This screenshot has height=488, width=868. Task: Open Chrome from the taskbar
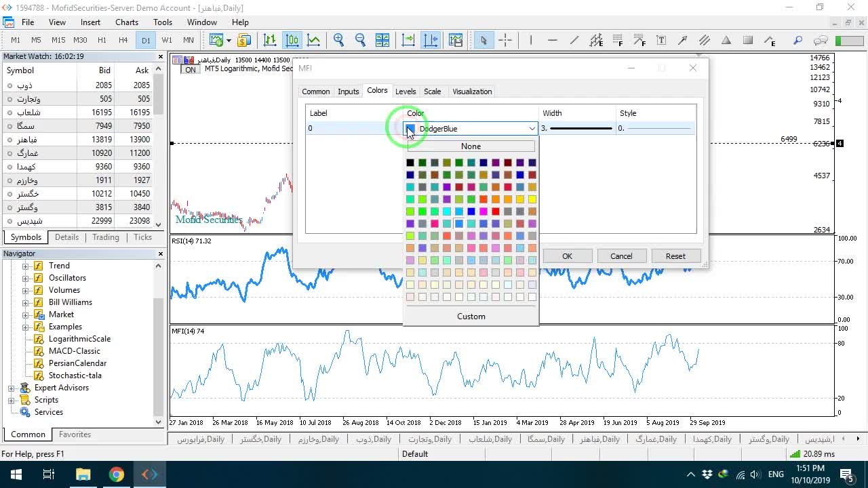click(x=117, y=474)
